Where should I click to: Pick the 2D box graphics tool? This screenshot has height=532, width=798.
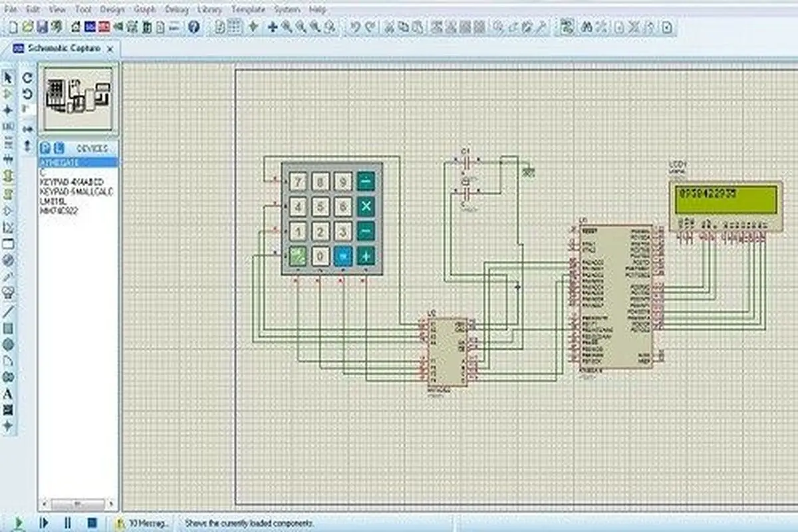coord(8,328)
